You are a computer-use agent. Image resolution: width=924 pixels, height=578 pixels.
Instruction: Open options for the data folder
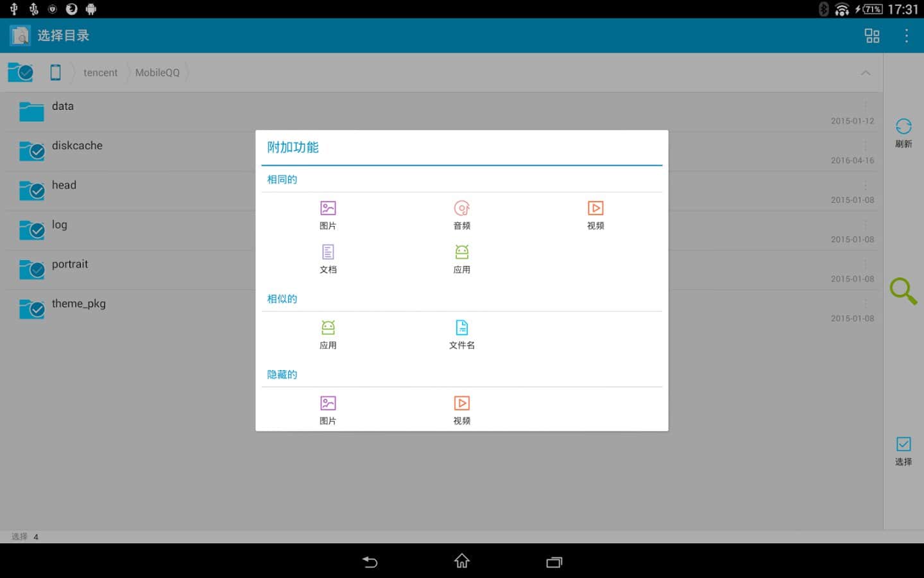(866, 106)
